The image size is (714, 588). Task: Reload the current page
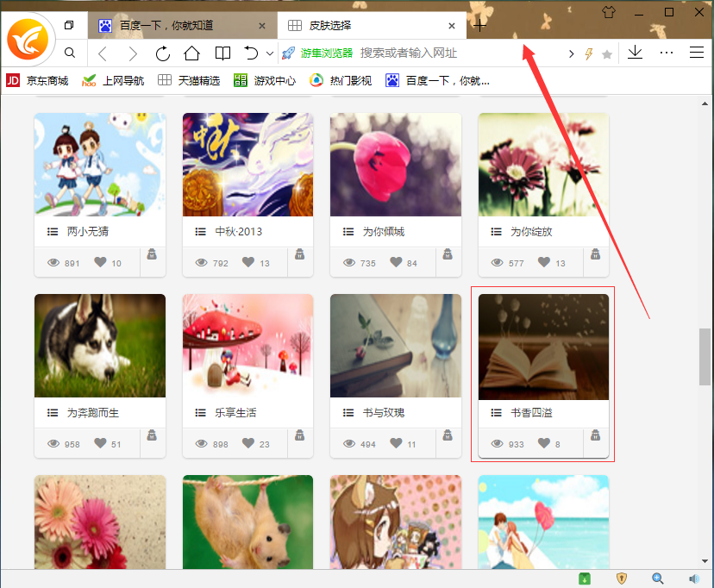(163, 53)
